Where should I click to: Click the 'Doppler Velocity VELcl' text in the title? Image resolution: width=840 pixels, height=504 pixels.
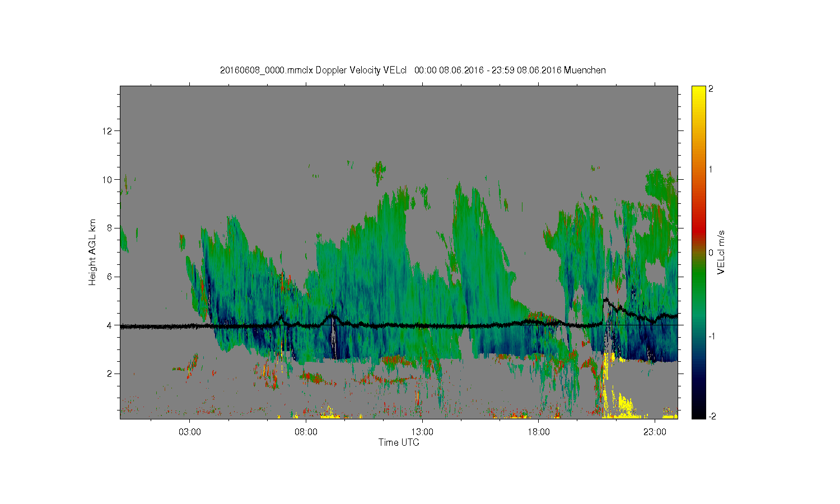[x=361, y=71]
